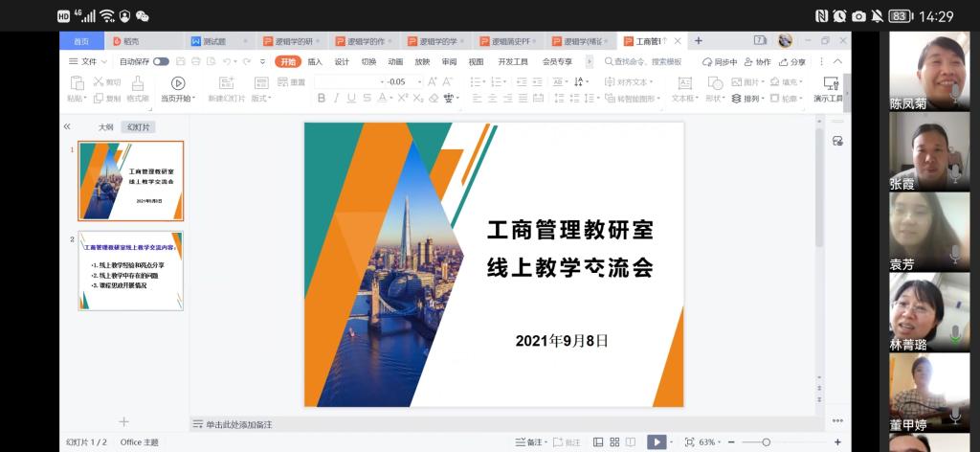
Task: Click the Share button
Action: (791, 61)
